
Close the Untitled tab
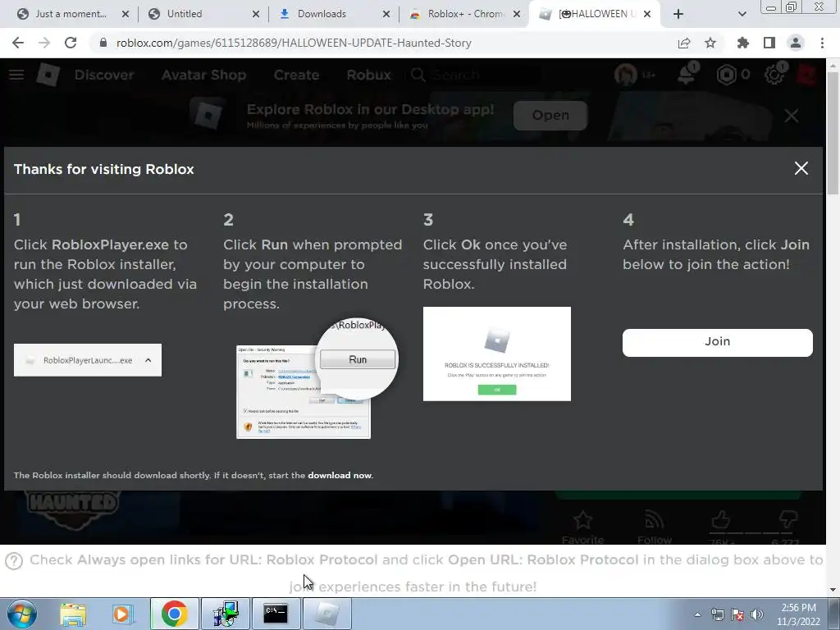point(256,14)
